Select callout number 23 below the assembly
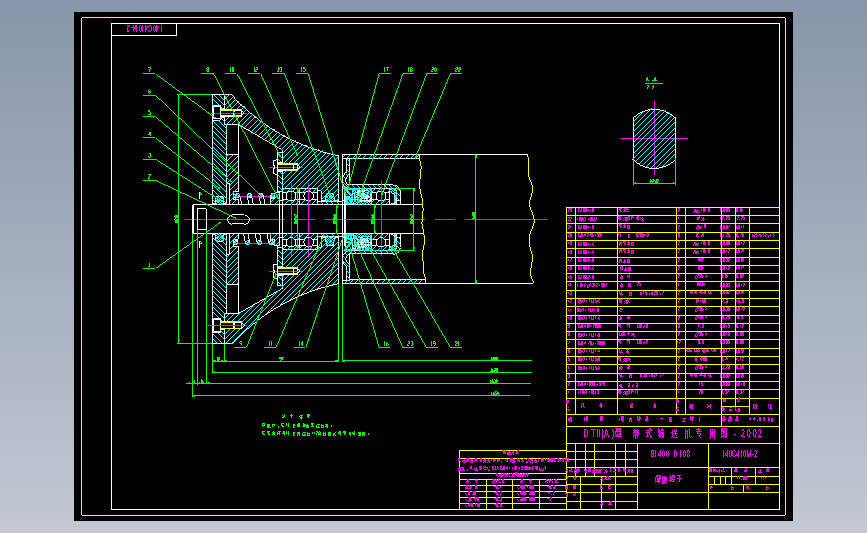The height and width of the screenshot is (533, 867). 410,343
